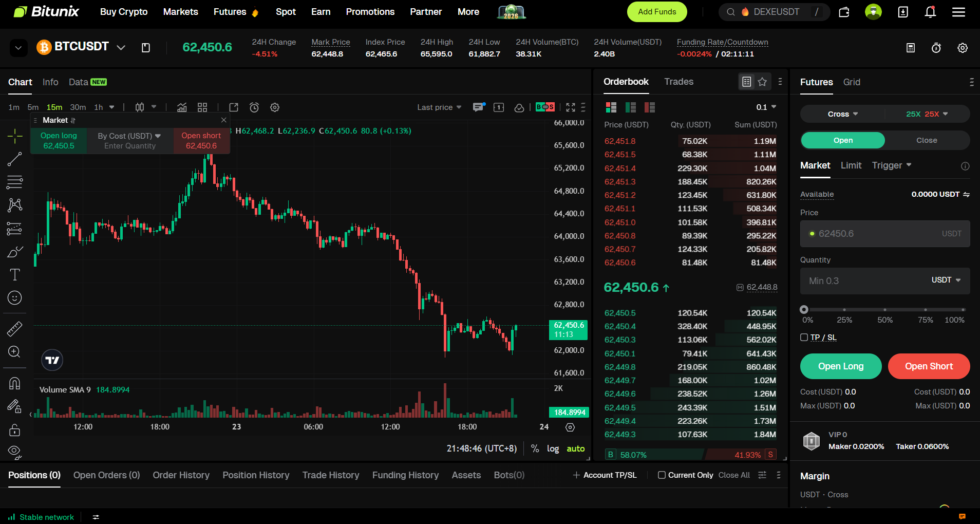
Task: Switch to the Grid tab
Action: (852, 82)
